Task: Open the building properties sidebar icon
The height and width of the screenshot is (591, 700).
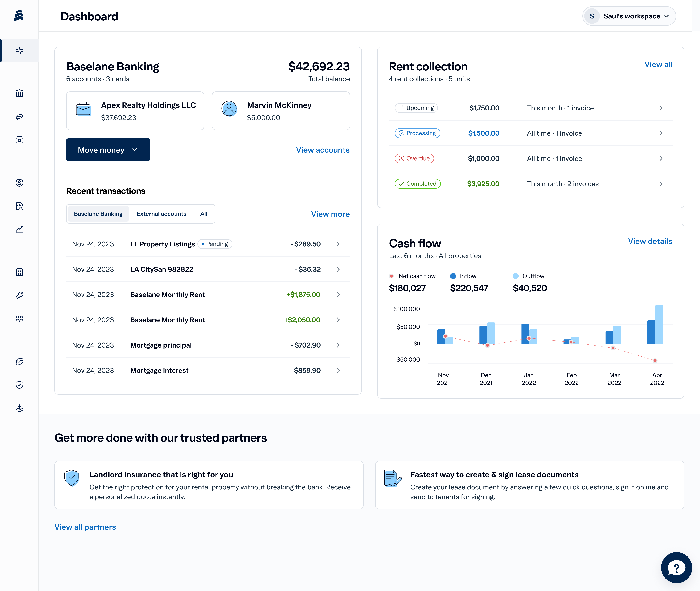Action: point(19,272)
